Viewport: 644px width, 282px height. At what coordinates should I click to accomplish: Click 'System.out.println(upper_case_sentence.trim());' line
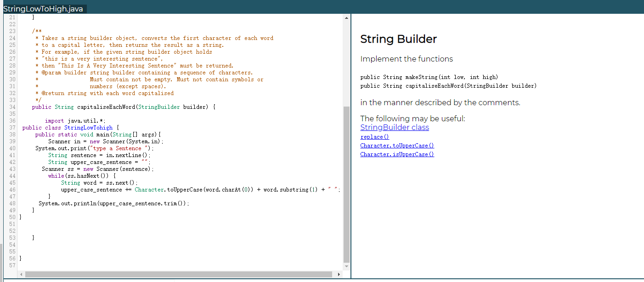pos(114,203)
